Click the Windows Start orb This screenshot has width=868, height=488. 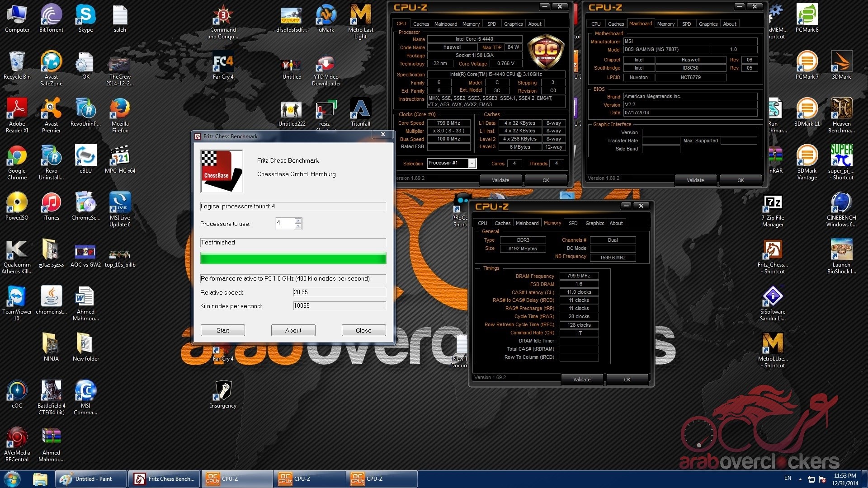pyautogui.click(x=12, y=479)
